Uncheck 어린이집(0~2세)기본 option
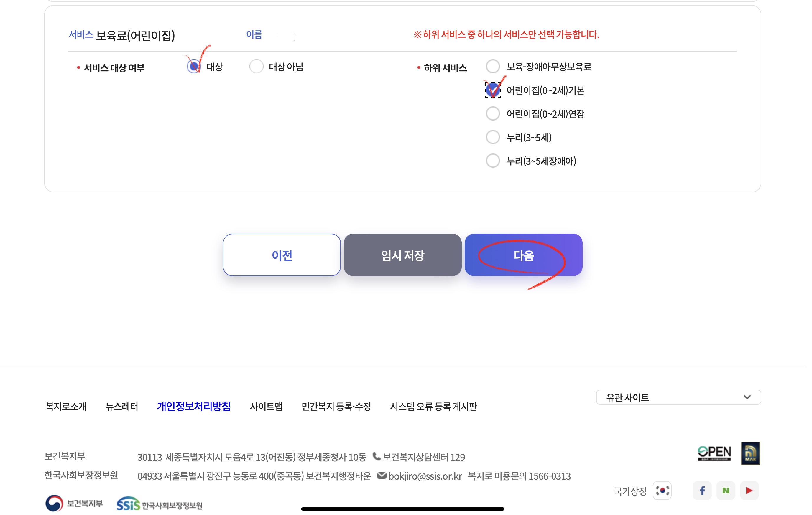 [493, 90]
